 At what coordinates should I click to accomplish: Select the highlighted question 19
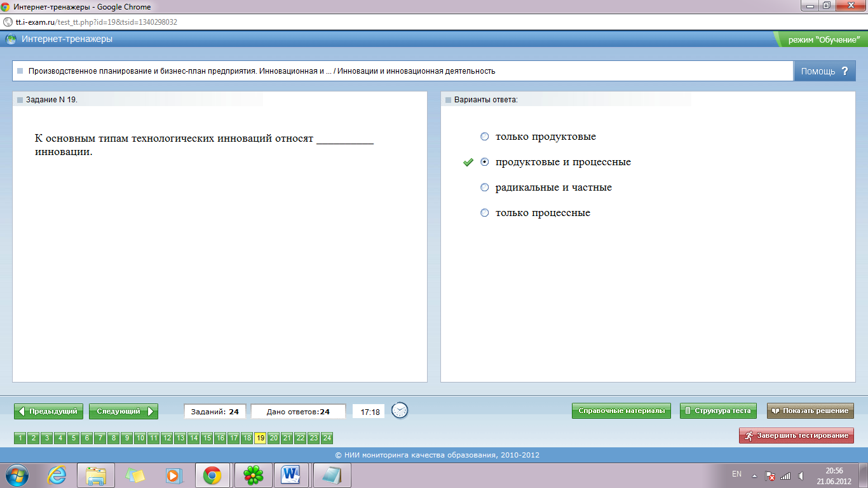click(261, 438)
